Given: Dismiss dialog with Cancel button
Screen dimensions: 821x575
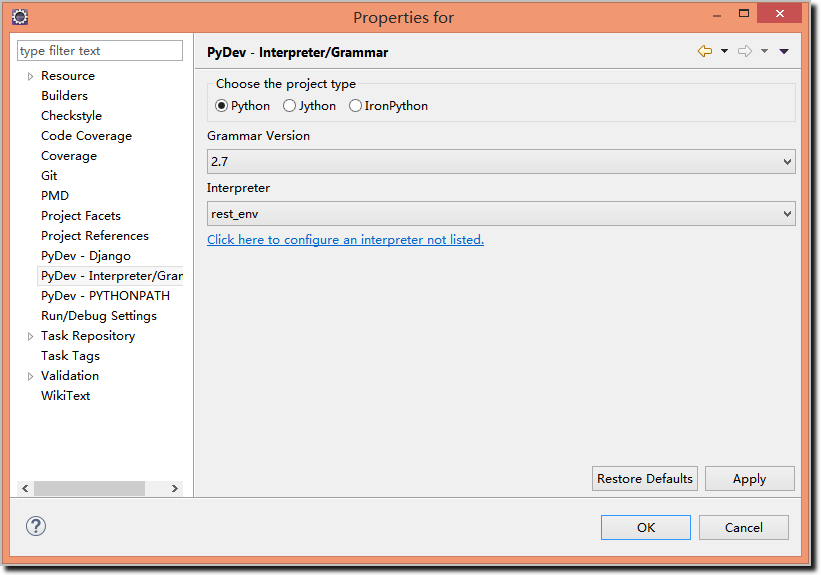Looking at the screenshot, I should (x=744, y=527).
